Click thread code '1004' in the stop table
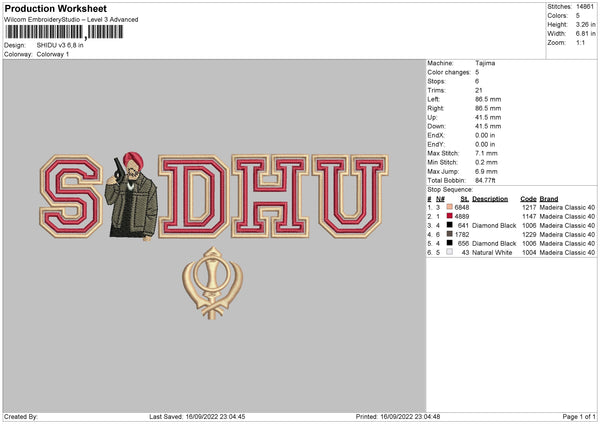The height and width of the screenshot is (424, 600). (529, 253)
